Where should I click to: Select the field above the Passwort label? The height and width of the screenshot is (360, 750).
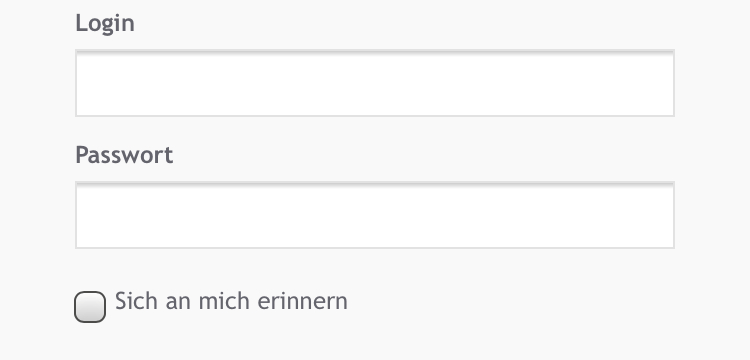point(375,83)
